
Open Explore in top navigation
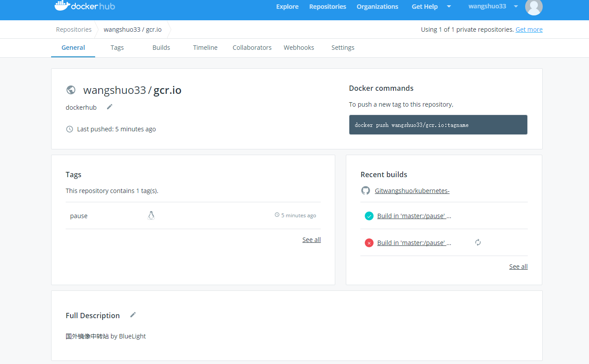click(287, 7)
